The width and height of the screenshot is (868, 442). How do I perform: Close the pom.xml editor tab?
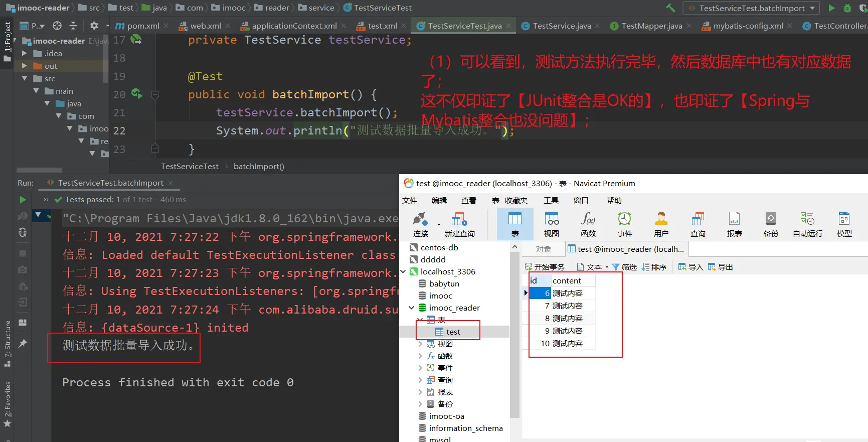pyautogui.click(x=166, y=26)
